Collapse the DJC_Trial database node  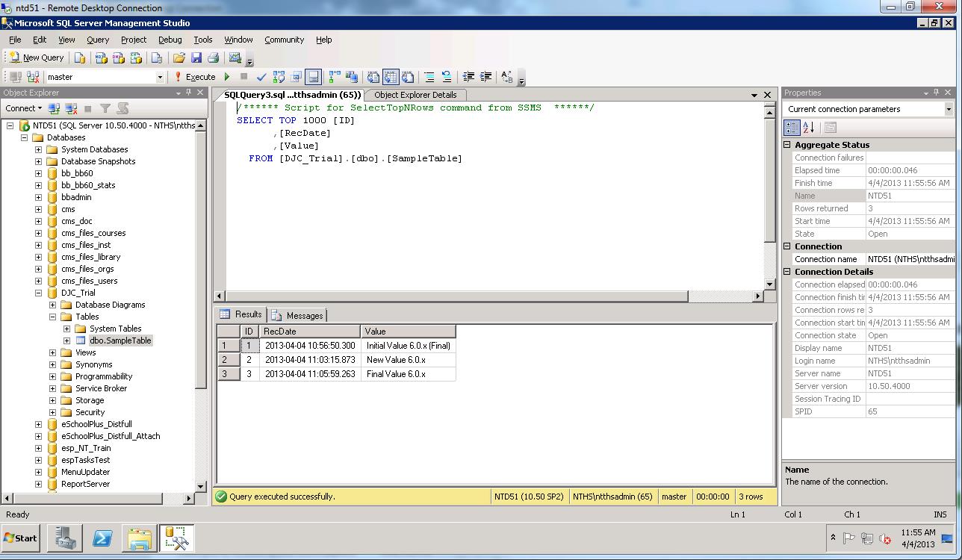pyautogui.click(x=39, y=293)
